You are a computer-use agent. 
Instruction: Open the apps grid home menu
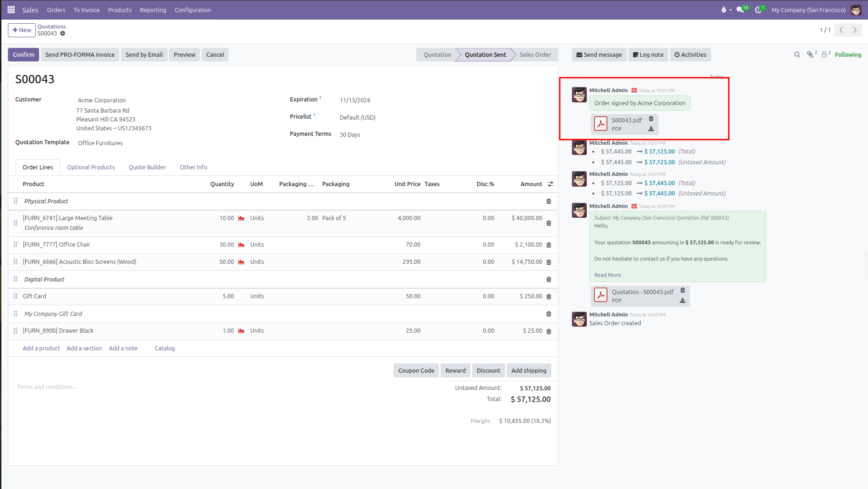(x=11, y=10)
